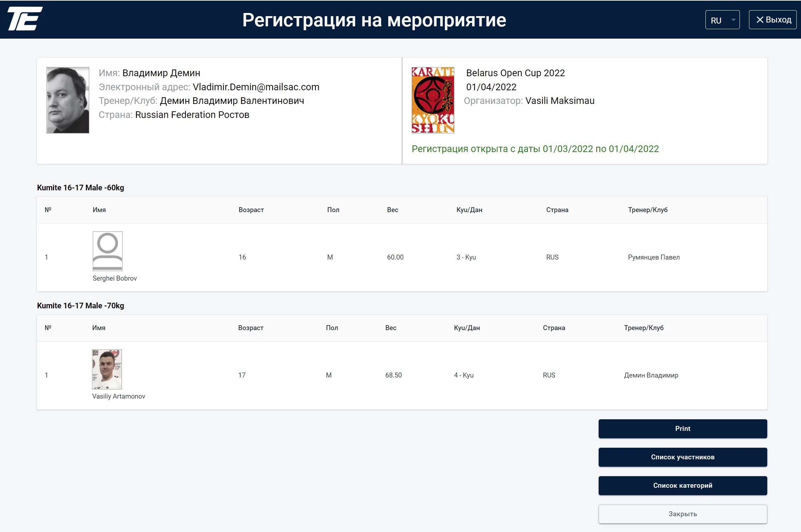Click the 3 - Kyu grade cell

(466, 257)
